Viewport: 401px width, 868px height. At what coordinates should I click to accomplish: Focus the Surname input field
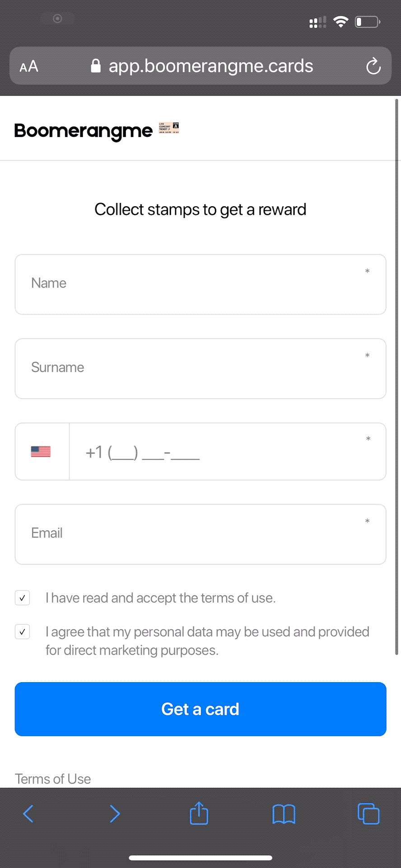click(x=200, y=368)
